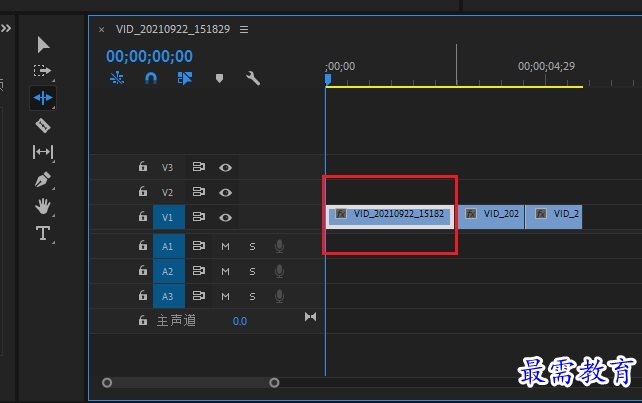The height and width of the screenshot is (403, 642).
Task: Toggle lock on track V2
Action: (x=142, y=191)
